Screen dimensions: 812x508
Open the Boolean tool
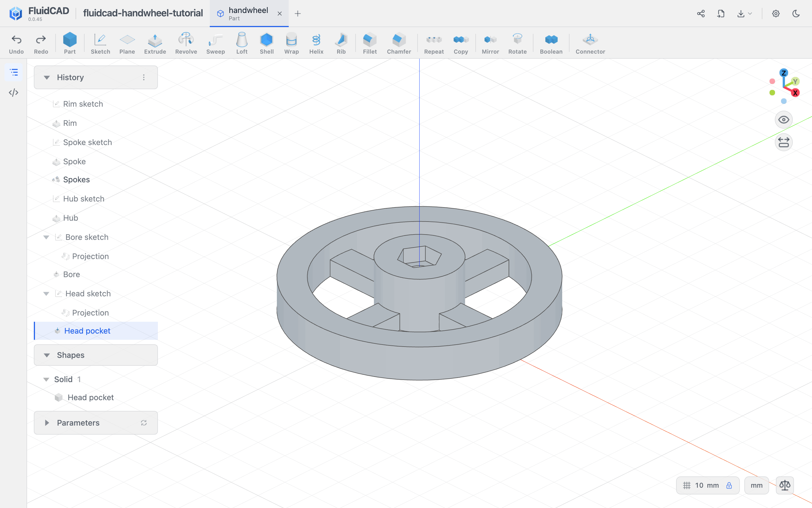click(551, 43)
